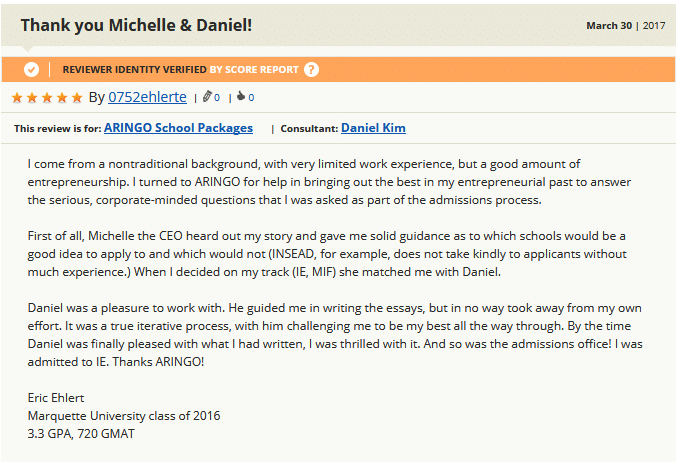
Task: Open consultant Daniel Kim's page
Action: click(373, 128)
